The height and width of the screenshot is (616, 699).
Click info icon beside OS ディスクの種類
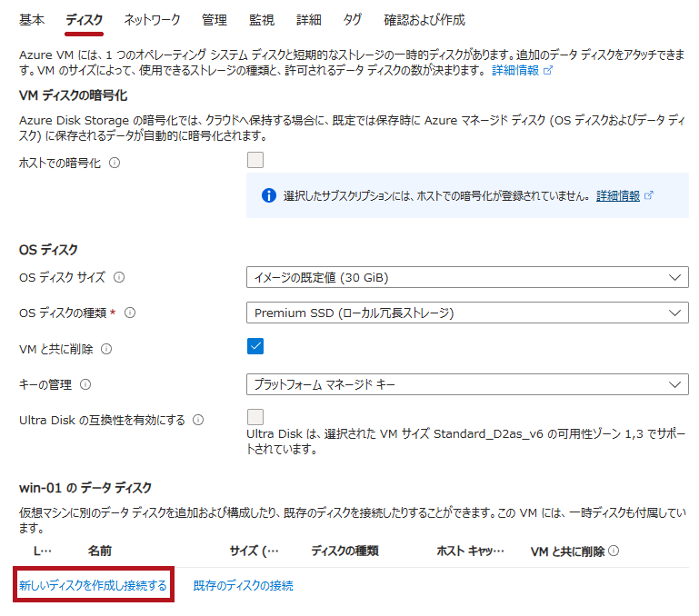130,313
